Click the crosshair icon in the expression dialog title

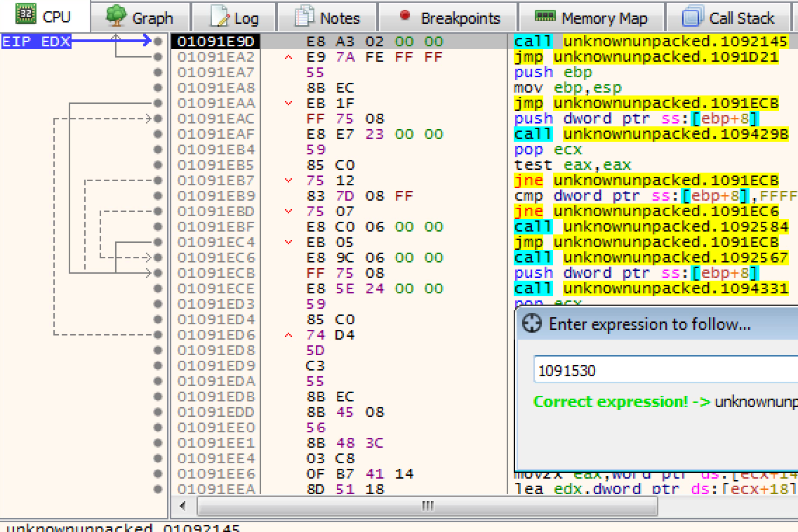click(533, 324)
